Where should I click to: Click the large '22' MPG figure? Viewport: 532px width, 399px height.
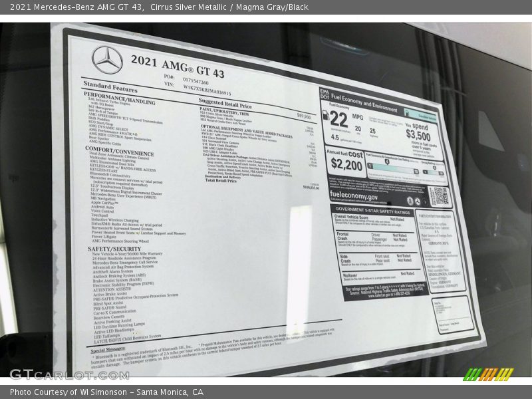[338, 120]
